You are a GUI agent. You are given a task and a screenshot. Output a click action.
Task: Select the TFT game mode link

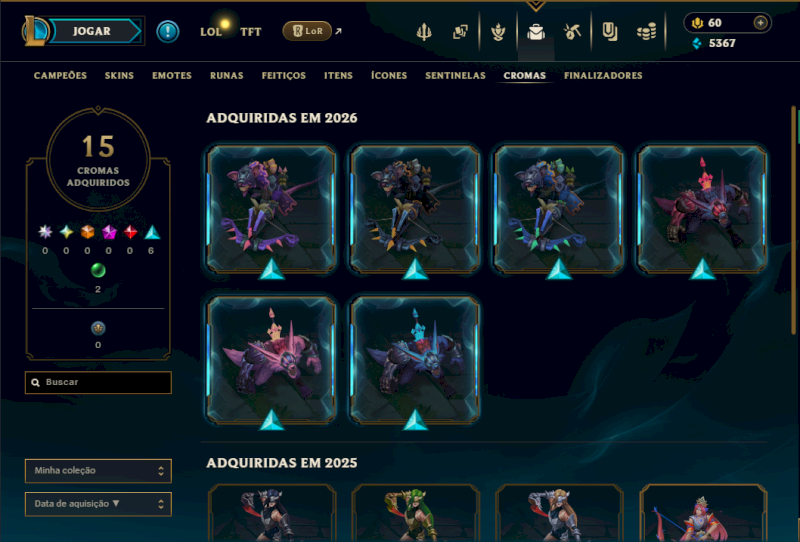(251, 32)
